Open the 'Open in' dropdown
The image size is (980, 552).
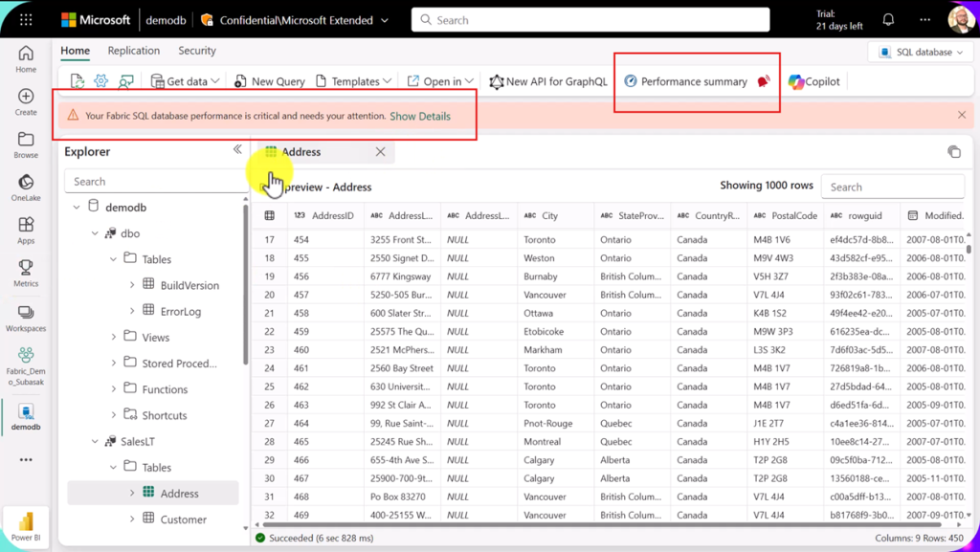pyautogui.click(x=440, y=81)
